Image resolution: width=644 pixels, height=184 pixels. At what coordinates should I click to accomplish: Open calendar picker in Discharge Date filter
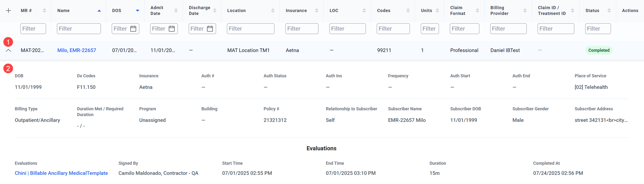click(210, 29)
